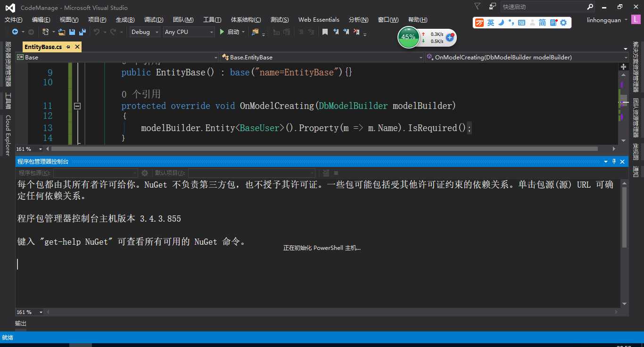Open the package source (程序包源) dropdown

pos(96,173)
